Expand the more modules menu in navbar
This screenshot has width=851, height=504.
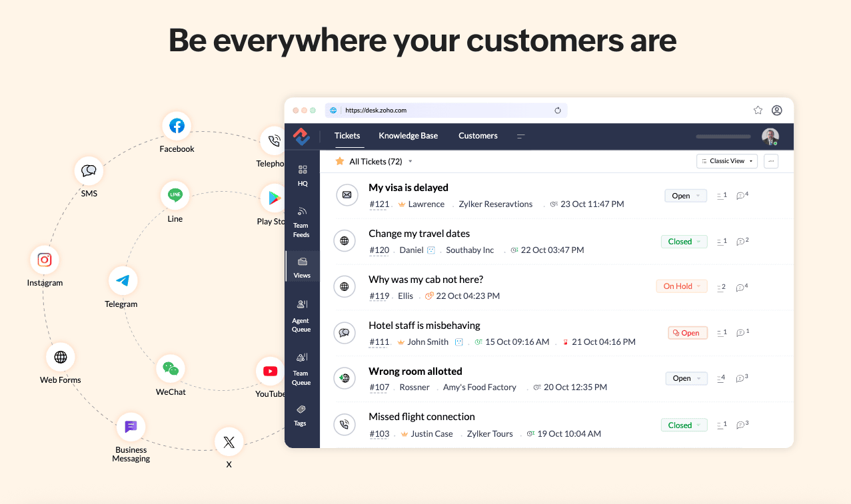521,136
